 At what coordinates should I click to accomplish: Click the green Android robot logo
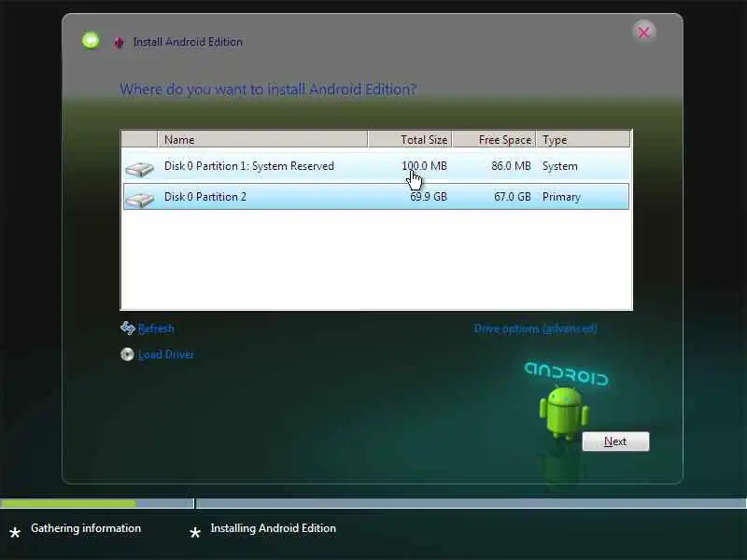coord(564,412)
